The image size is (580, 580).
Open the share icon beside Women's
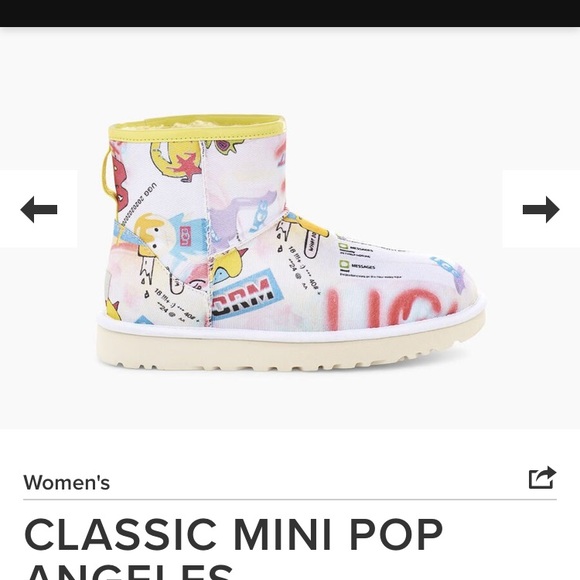click(x=542, y=478)
